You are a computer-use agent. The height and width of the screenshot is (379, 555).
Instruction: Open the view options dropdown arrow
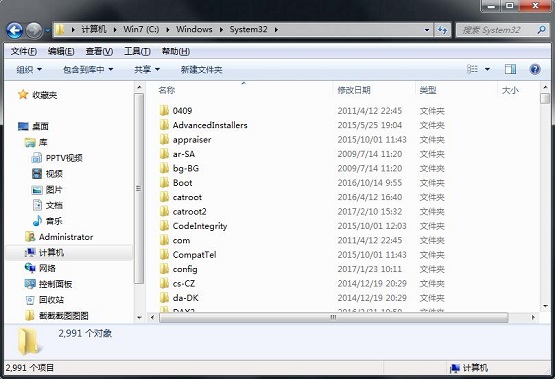coord(487,69)
